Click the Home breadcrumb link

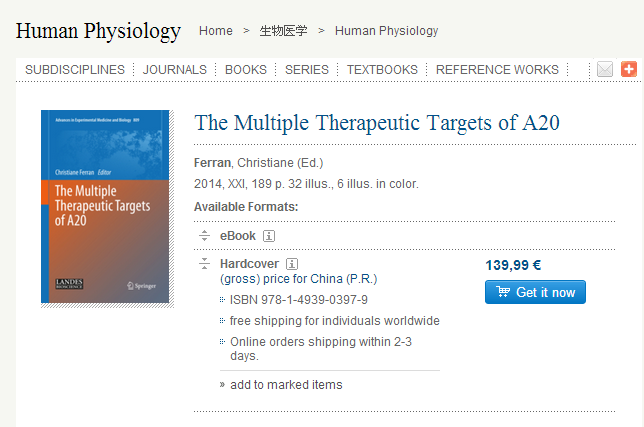click(215, 31)
